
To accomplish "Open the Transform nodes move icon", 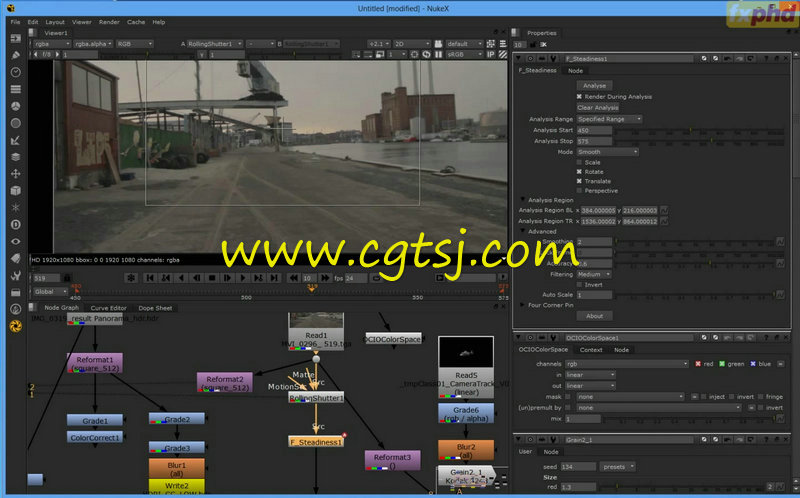I will pos(15,173).
